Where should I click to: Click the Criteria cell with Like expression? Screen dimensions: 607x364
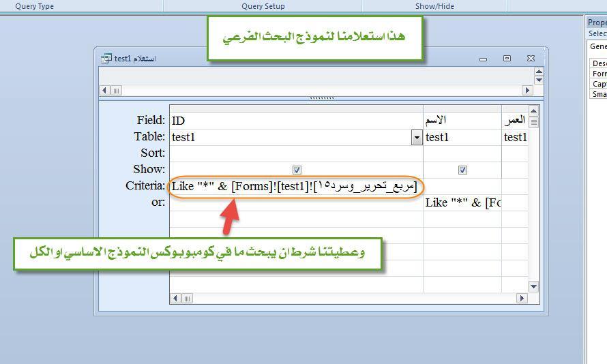[x=295, y=186]
